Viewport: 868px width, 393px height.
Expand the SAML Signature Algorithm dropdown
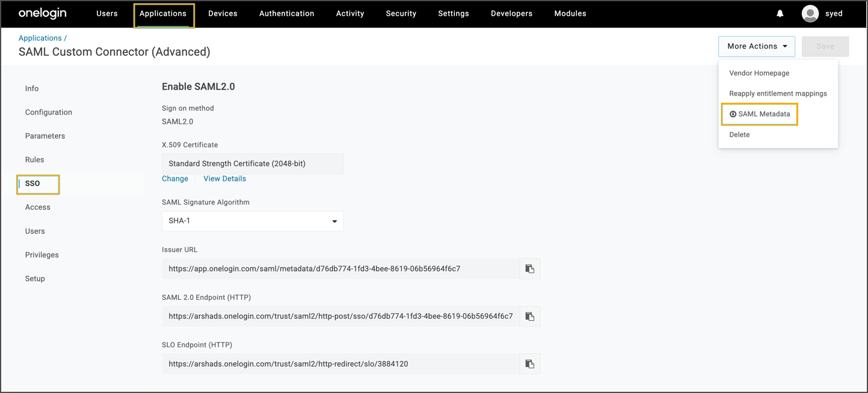(x=253, y=221)
